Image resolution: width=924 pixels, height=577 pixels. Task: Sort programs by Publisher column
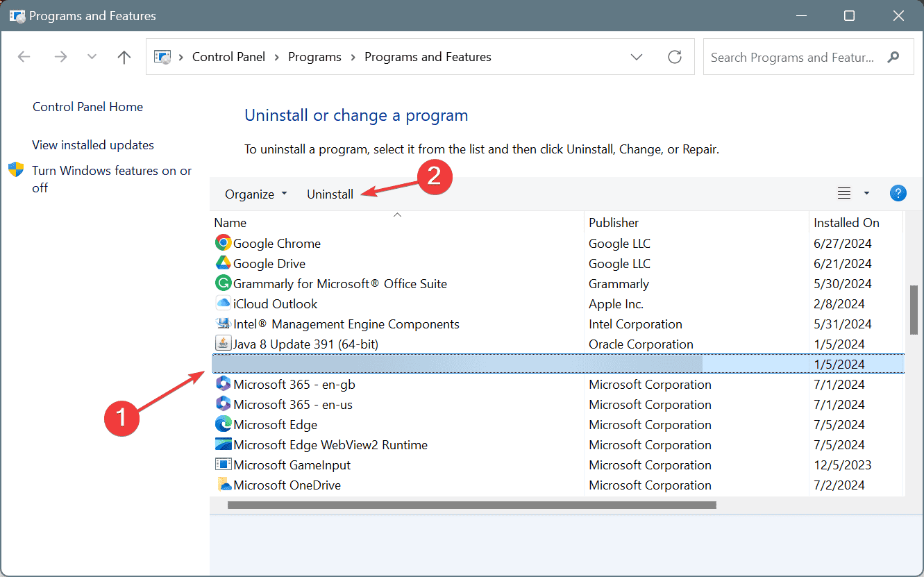point(614,223)
